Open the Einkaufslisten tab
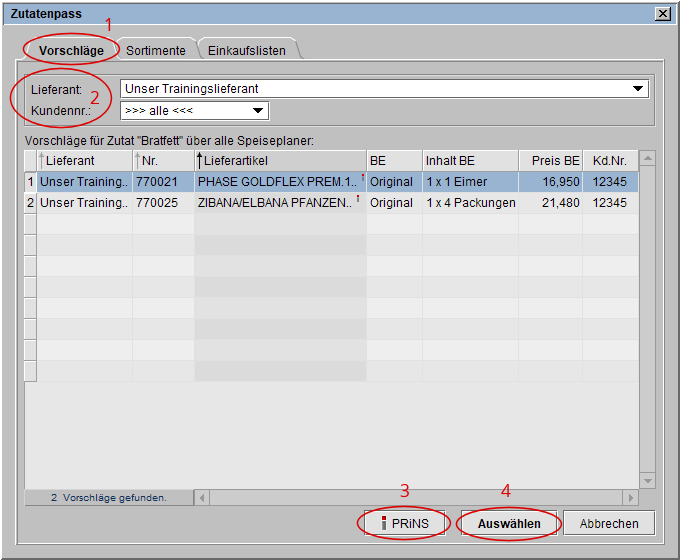The width and height of the screenshot is (680, 560). click(x=246, y=50)
